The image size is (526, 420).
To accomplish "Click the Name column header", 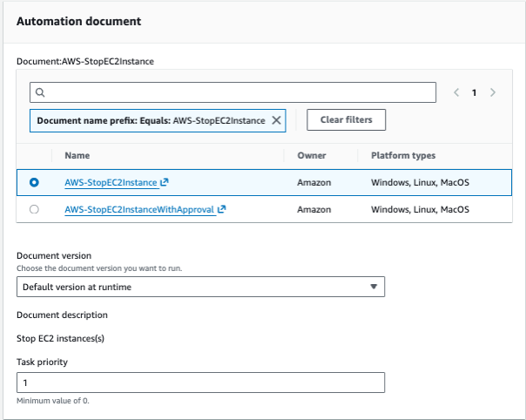I will [x=78, y=155].
